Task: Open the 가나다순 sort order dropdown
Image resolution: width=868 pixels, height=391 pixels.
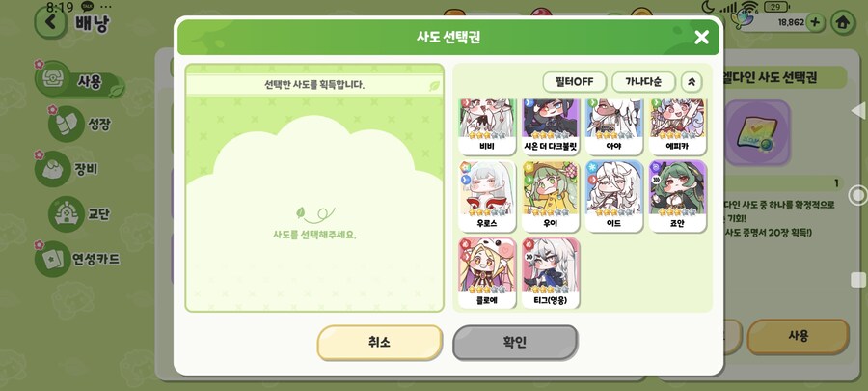Action: 643,82
